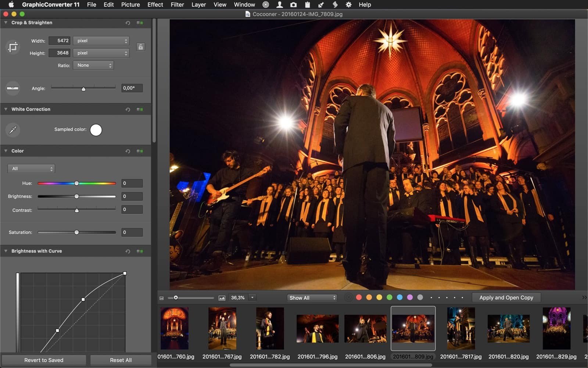Click the straighten level tool icon
The image size is (588, 368).
click(x=13, y=88)
